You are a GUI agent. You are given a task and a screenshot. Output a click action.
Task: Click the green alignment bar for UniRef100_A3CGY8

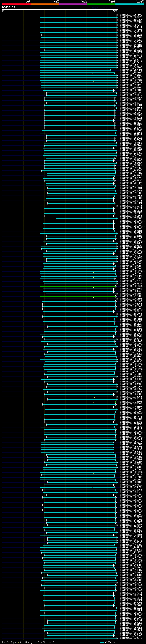79,206
